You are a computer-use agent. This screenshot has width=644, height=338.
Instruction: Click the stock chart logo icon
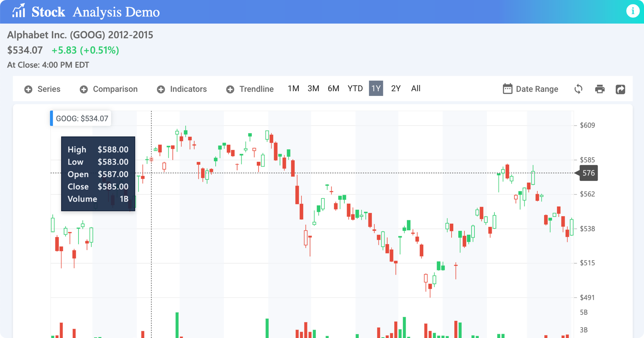[x=18, y=11]
